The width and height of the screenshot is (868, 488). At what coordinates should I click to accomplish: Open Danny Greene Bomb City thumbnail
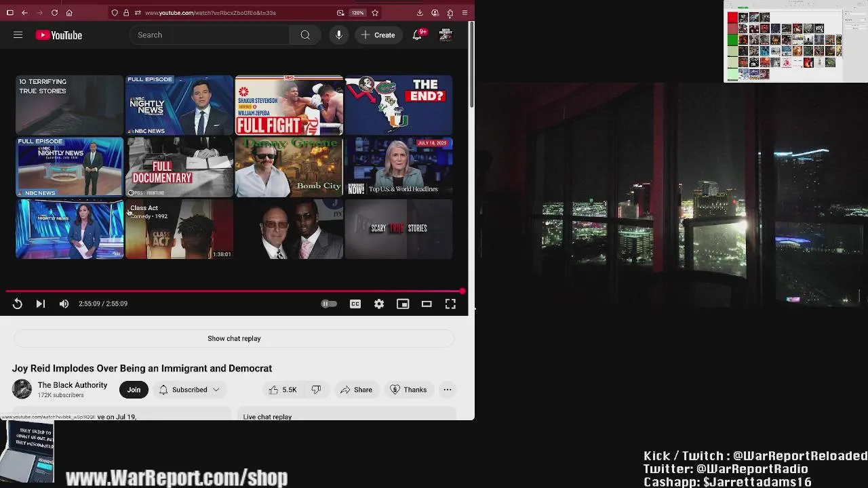289,167
